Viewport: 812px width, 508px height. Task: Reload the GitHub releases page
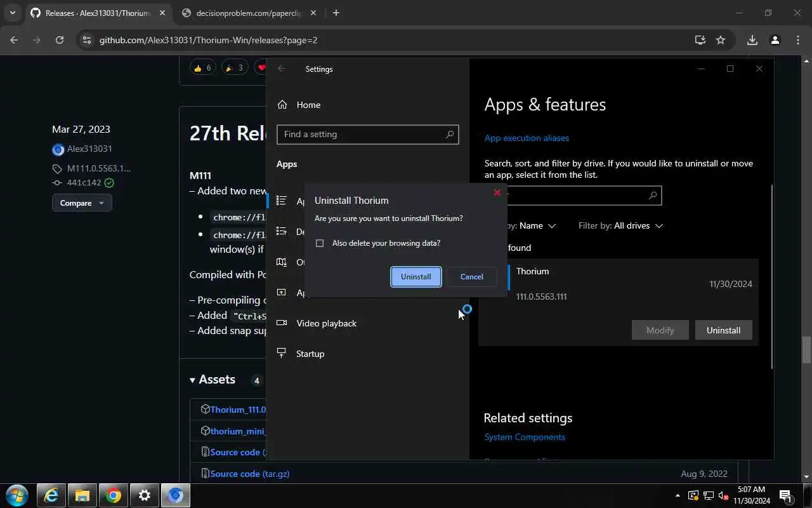click(x=59, y=40)
